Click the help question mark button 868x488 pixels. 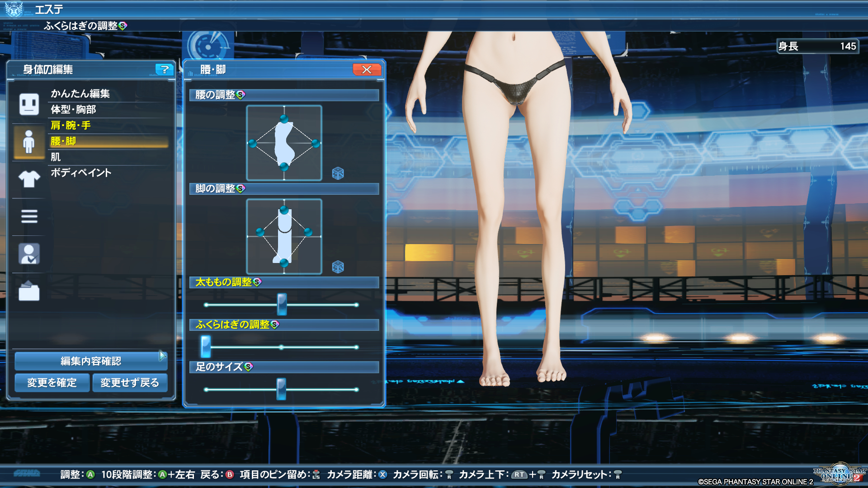click(x=165, y=70)
